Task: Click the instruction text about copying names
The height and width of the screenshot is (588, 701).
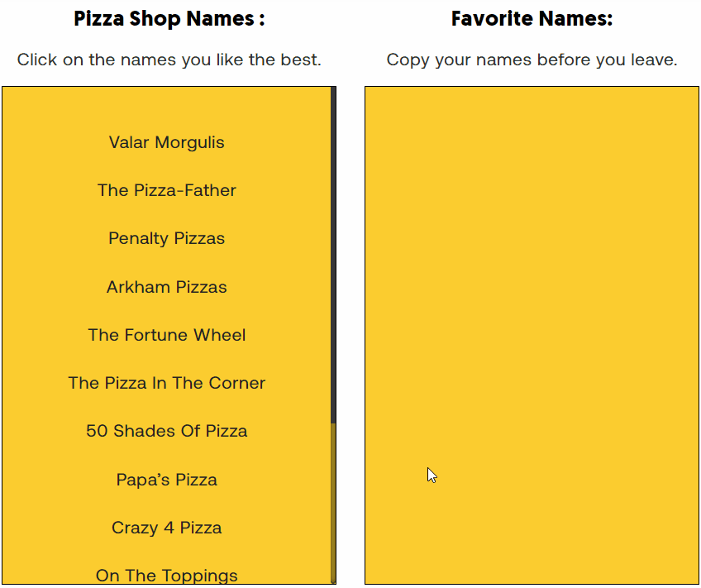Action: tap(532, 60)
